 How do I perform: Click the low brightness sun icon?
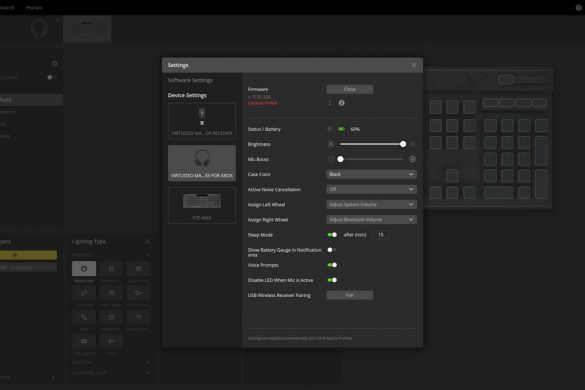[331, 144]
